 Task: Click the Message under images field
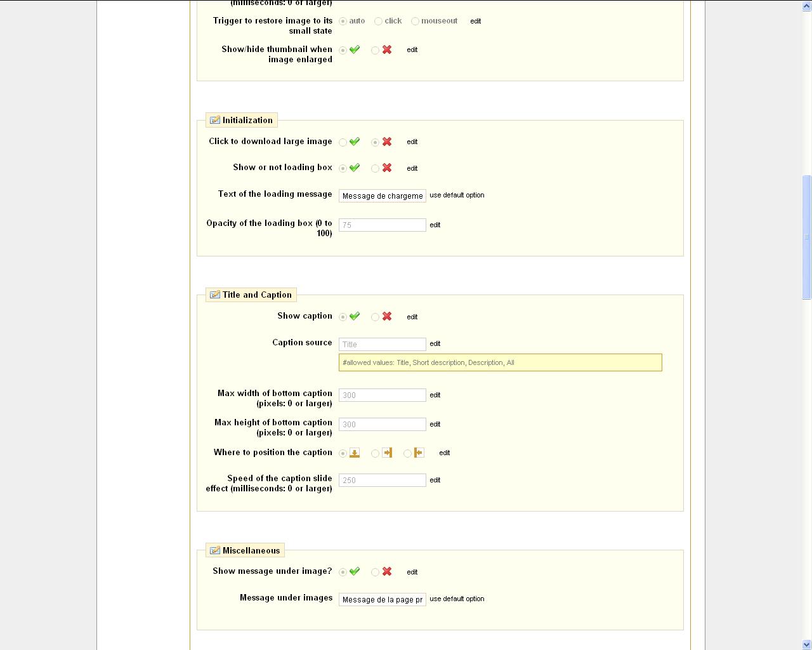[383, 599]
